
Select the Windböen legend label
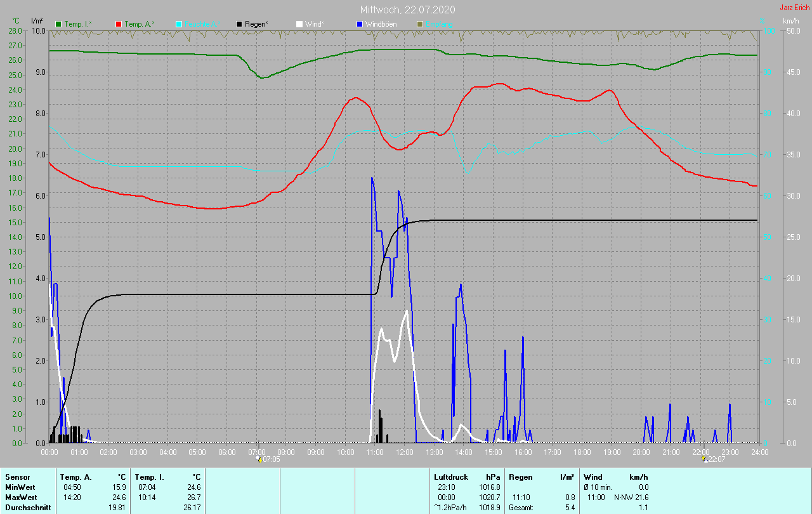click(383, 24)
